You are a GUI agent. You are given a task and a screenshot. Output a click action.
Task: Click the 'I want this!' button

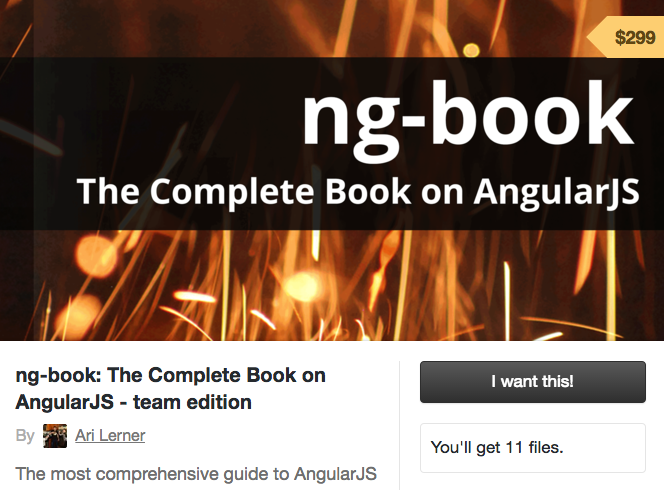[x=533, y=382]
